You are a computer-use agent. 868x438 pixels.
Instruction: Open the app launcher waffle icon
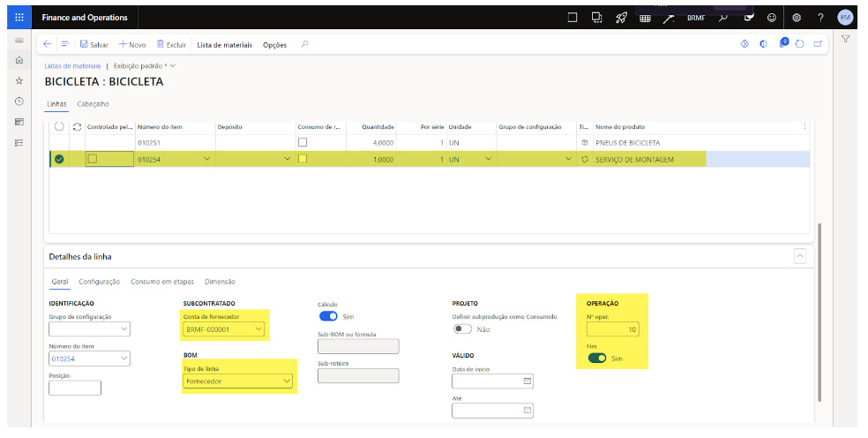point(19,18)
